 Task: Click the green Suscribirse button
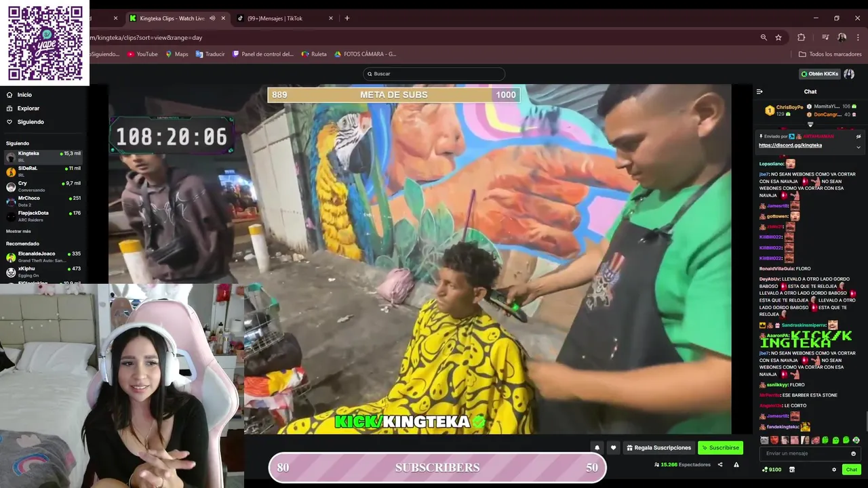720,447
